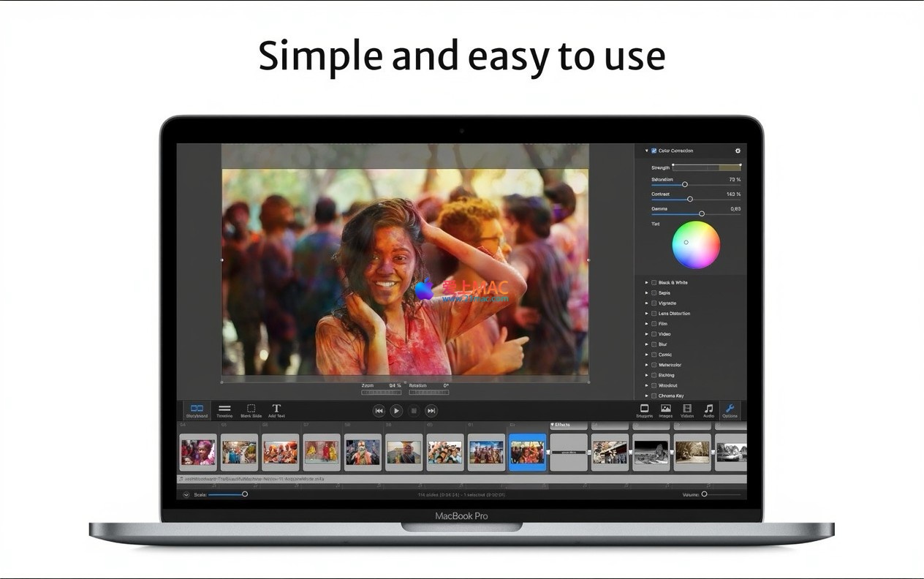Expand the Lens Distortion effect options

(646, 313)
